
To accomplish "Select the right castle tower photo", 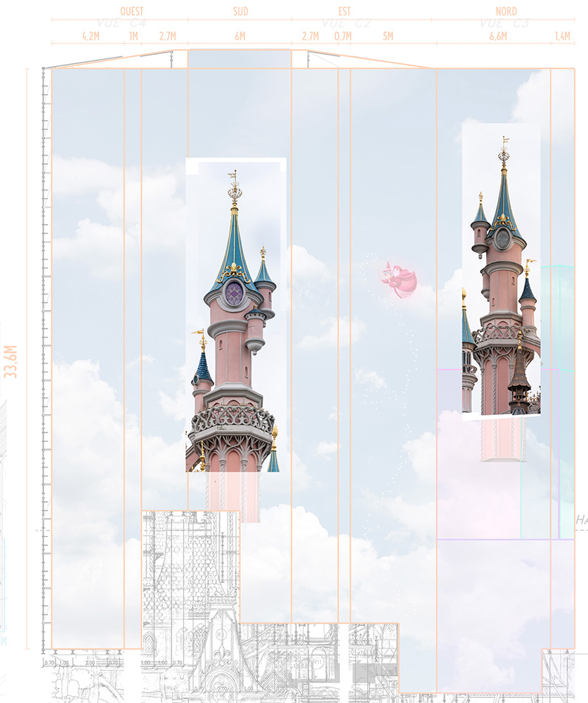I will click(x=501, y=274).
